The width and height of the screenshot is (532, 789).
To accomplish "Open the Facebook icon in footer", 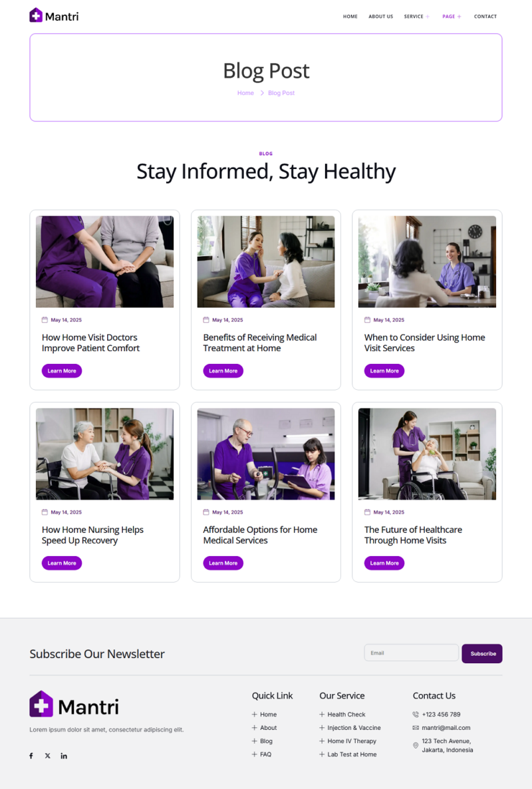I will (31, 756).
